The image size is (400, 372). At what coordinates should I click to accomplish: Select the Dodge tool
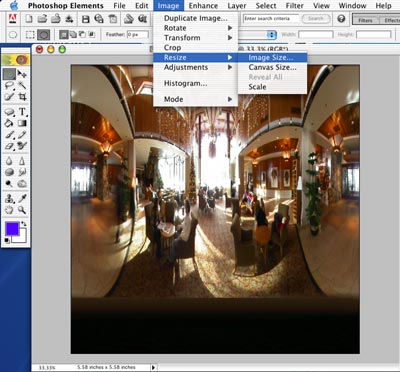(x=9, y=183)
